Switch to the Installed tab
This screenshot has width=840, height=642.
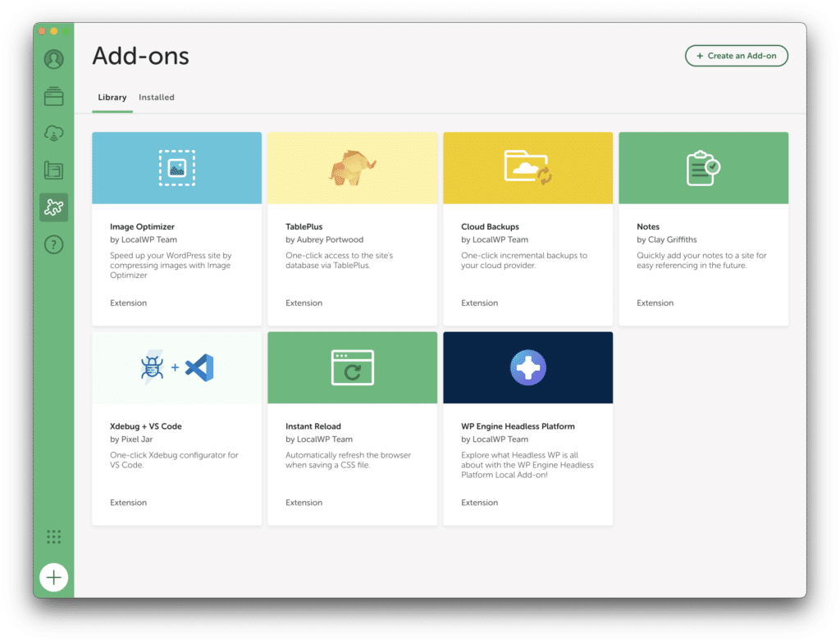click(157, 98)
